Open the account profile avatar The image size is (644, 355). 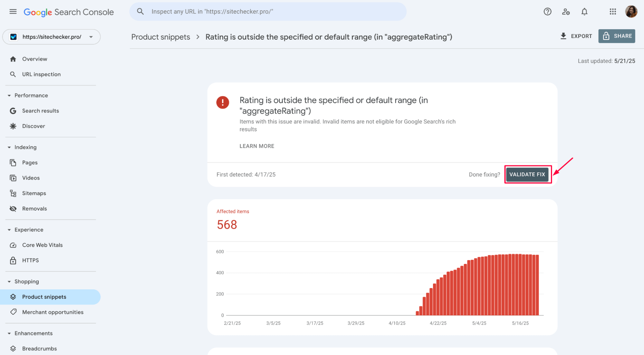631,12
